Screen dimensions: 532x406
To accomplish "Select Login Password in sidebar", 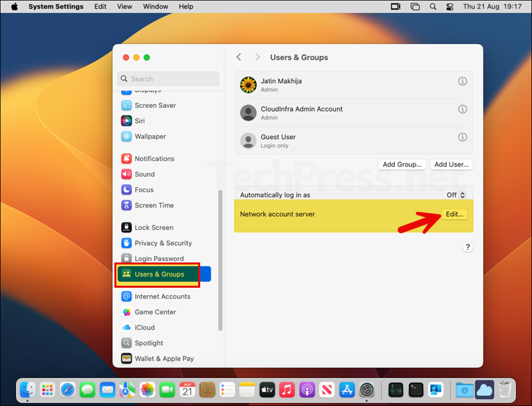I will click(152, 258).
